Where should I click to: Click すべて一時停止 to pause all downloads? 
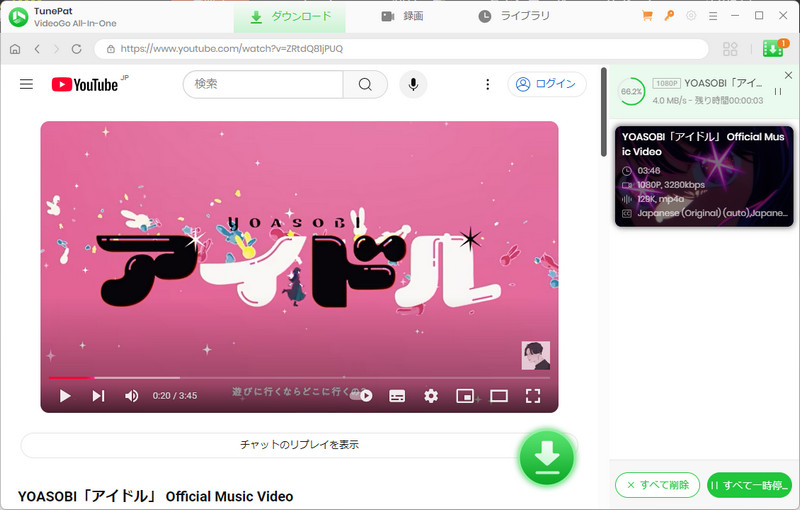click(749, 485)
